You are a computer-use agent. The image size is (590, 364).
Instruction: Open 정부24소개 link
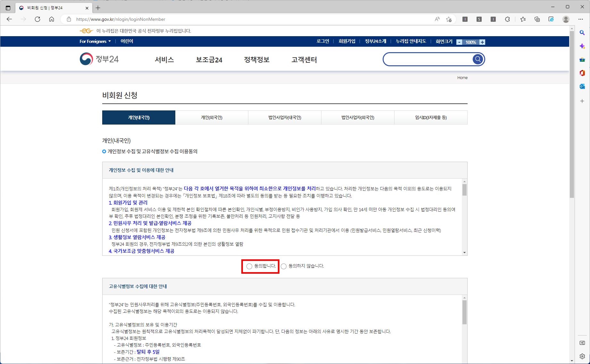point(376,41)
